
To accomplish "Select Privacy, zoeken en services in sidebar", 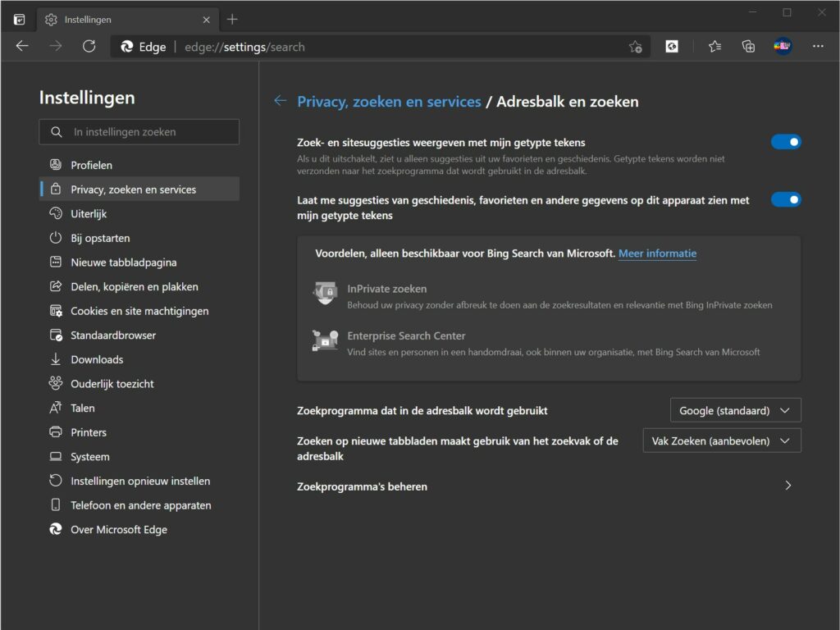I will point(139,189).
